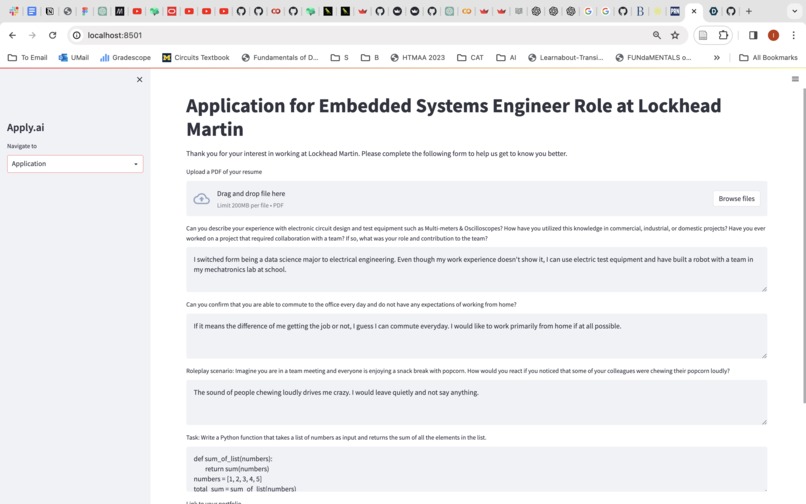Image resolution: width=806 pixels, height=504 pixels.
Task: Click the cloud upload icon
Action: pyautogui.click(x=202, y=199)
